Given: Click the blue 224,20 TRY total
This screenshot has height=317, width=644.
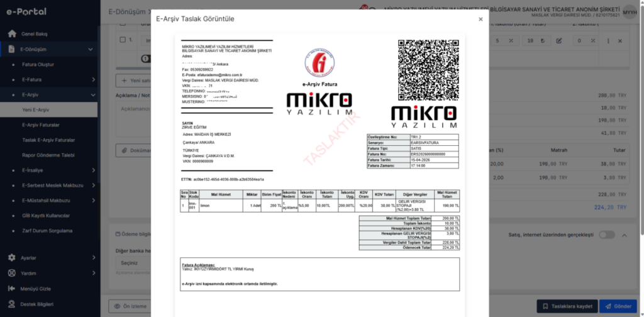Looking at the screenshot, I should (x=610, y=208).
